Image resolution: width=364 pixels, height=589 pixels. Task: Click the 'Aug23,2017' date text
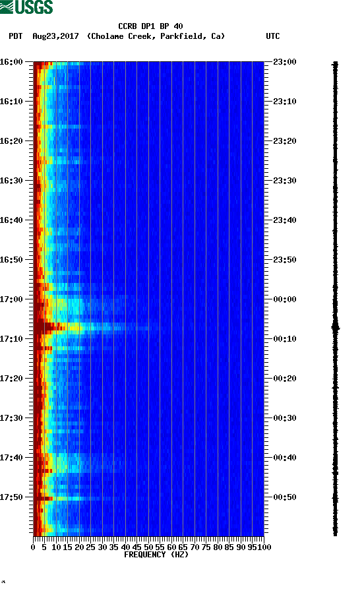(x=55, y=36)
